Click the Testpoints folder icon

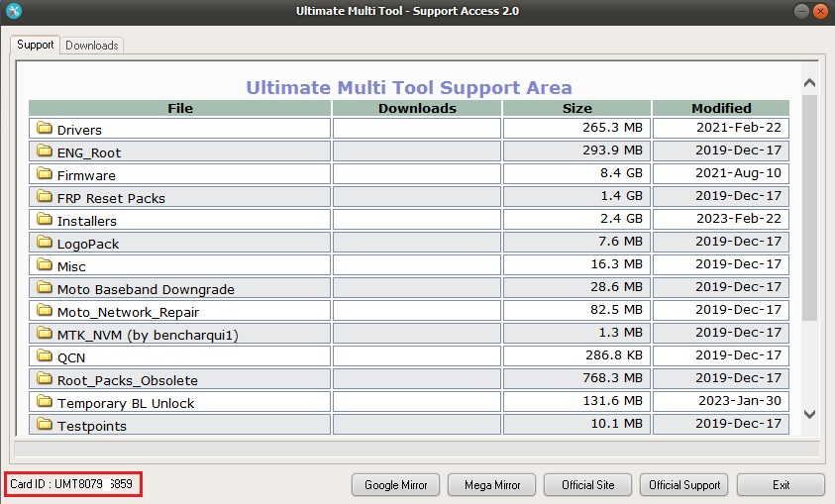(44, 425)
